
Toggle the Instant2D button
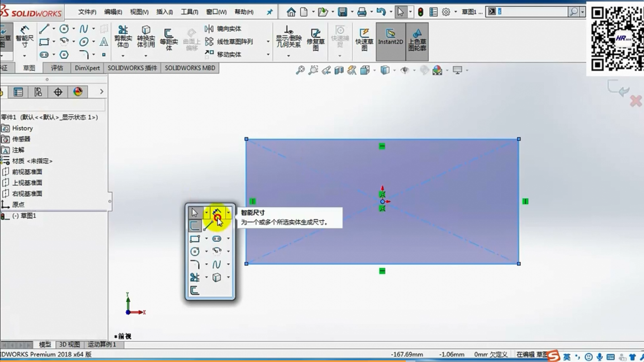coord(390,37)
